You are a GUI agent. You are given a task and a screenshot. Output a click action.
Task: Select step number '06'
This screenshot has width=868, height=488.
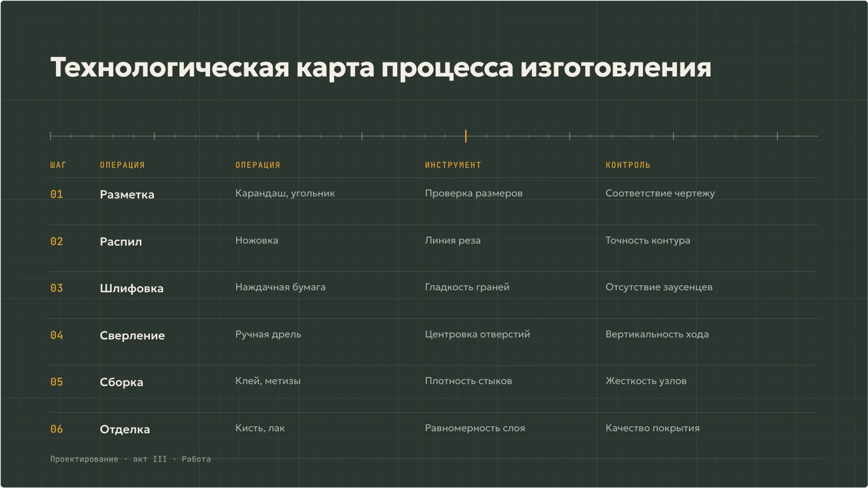click(57, 429)
